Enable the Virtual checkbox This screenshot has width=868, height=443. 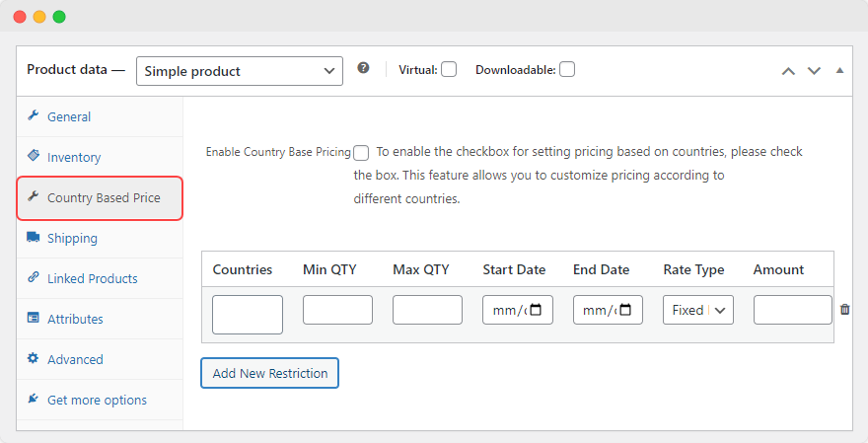tap(449, 70)
